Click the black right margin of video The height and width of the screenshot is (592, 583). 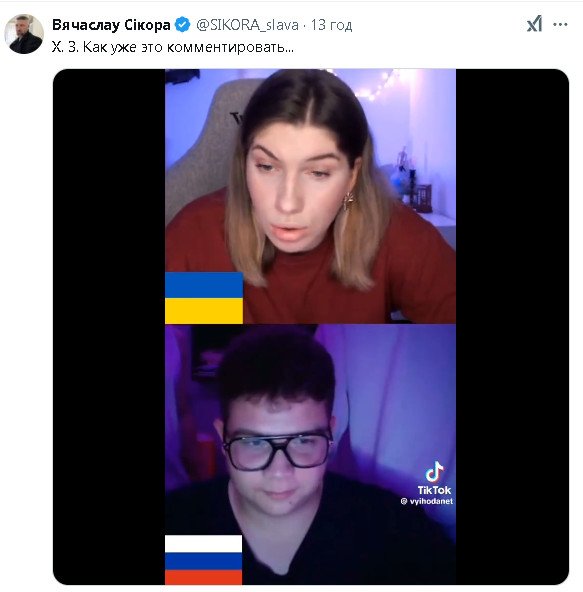[512, 327]
